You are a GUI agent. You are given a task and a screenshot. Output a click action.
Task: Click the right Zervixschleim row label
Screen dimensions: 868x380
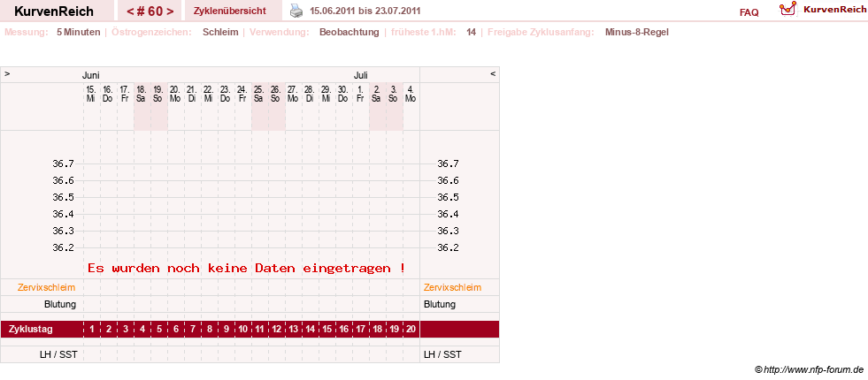452,287
